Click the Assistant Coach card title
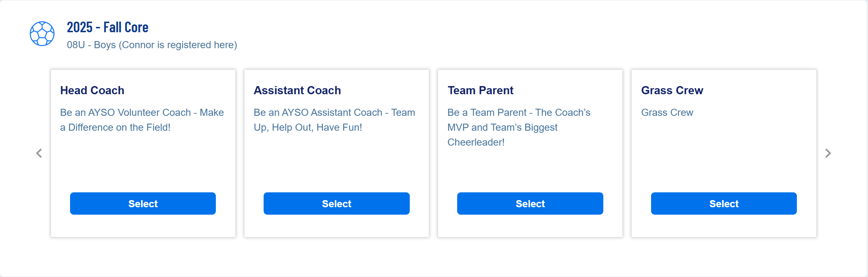 [297, 90]
